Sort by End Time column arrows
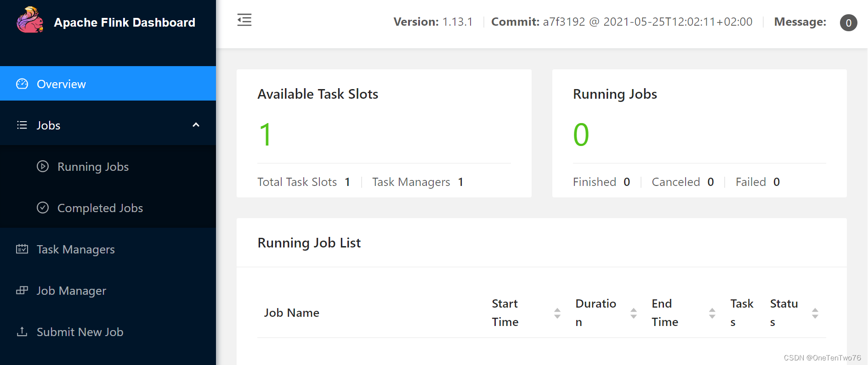Viewport: 868px width, 365px height. (x=712, y=313)
